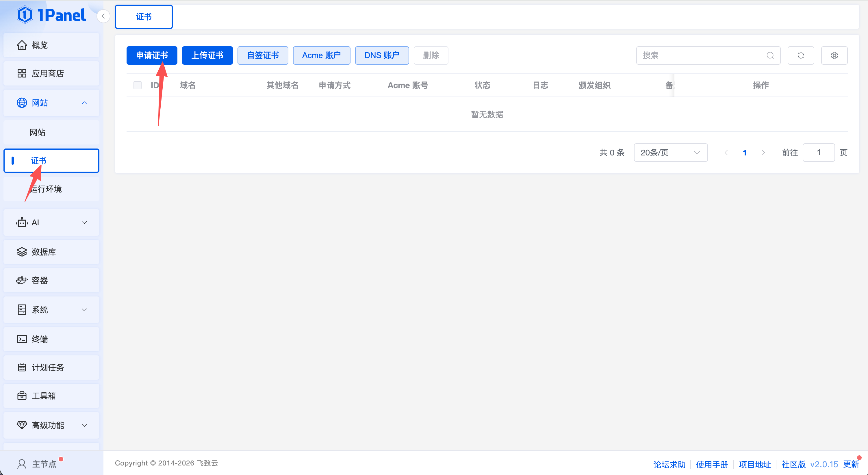Screen dimensions: 868x475
Task: Open the 20条/页 page size dropdown
Action: coord(671,153)
